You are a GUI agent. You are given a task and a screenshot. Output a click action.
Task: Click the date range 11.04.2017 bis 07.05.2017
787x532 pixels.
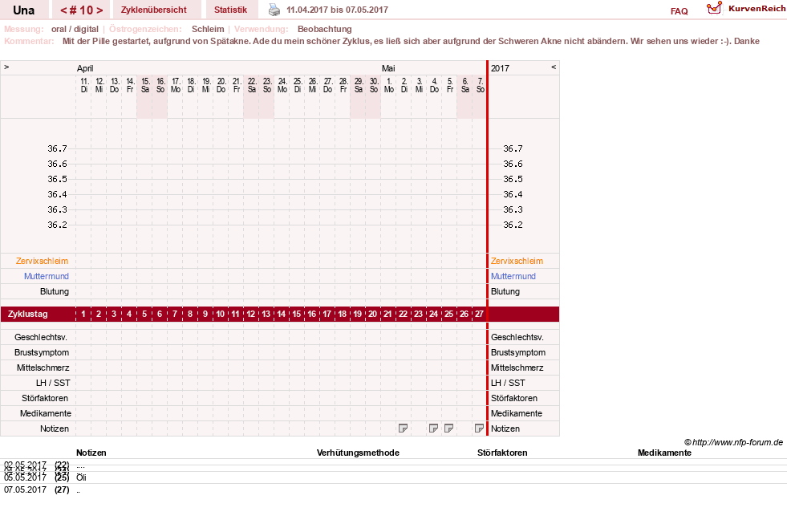(337, 10)
